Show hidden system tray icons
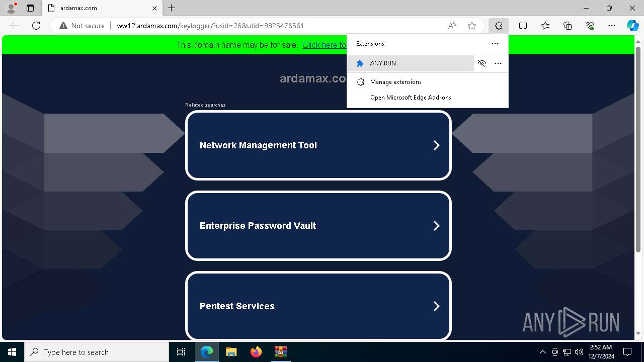The image size is (644, 362). (542, 352)
